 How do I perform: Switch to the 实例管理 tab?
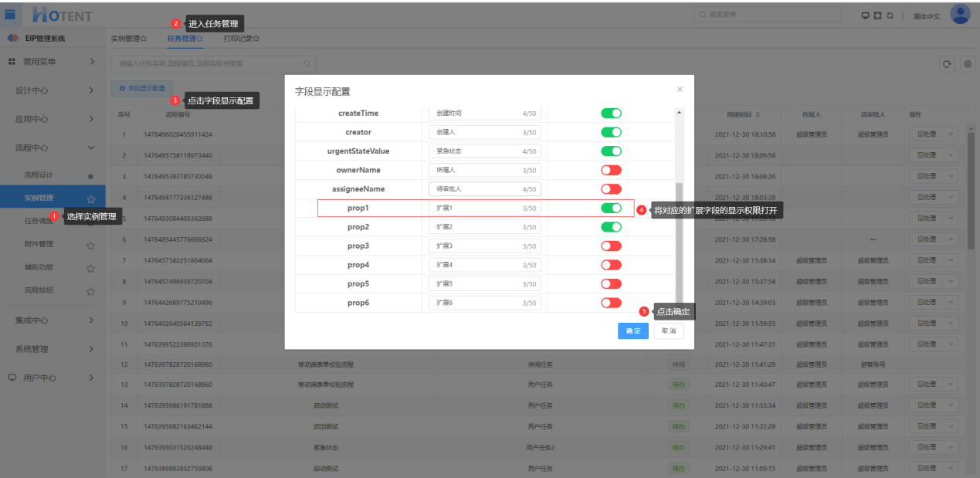click(x=128, y=38)
